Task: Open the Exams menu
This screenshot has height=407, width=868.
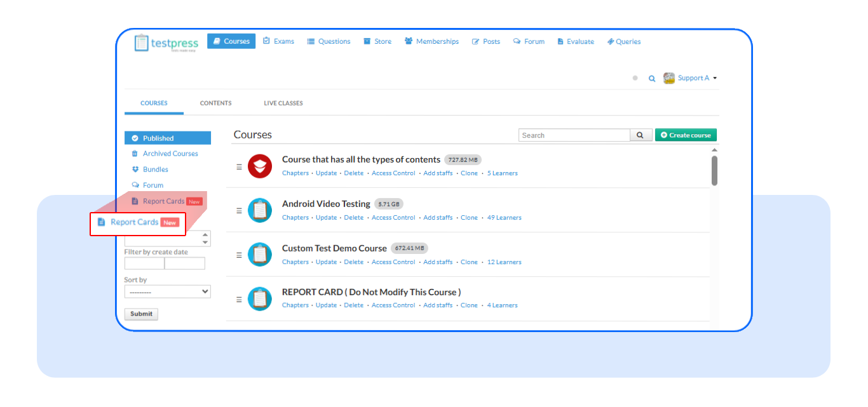Action: click(x=278, y=41)
